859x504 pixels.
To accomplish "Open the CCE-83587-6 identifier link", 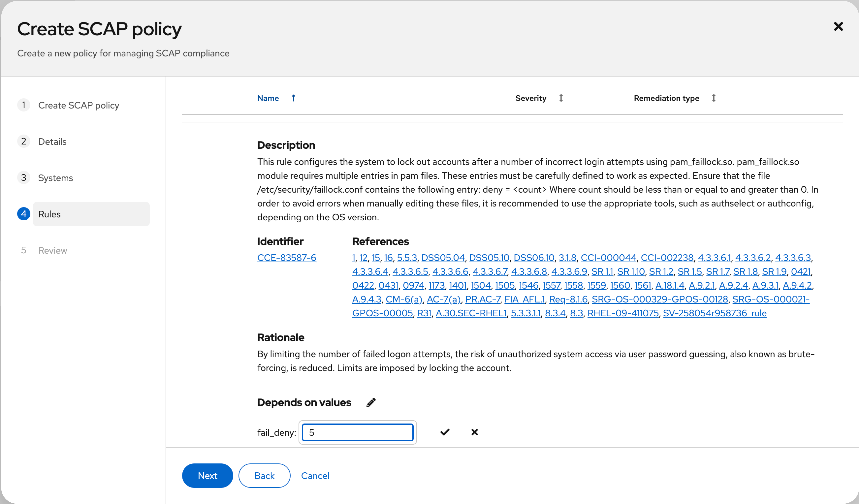I will coord(287,258).
